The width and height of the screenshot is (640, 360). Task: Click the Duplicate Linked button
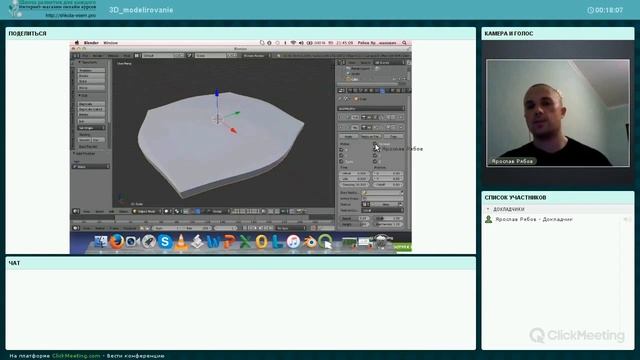91,109
